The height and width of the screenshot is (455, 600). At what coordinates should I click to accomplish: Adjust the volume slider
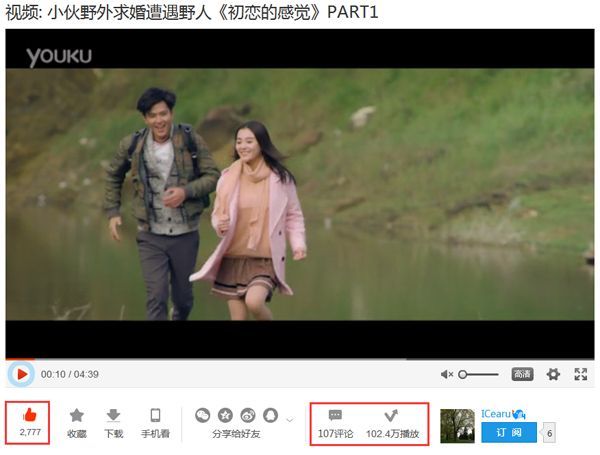click(x=480, y=374)
